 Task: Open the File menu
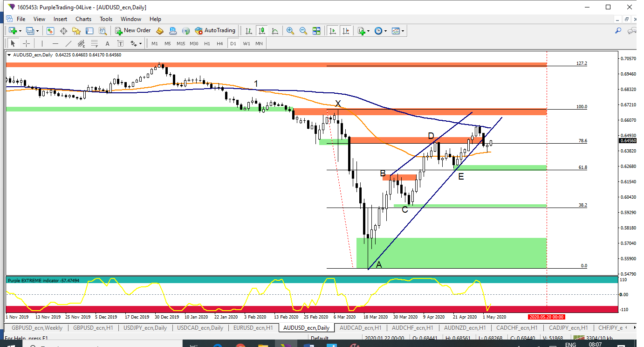pos(21,19)
